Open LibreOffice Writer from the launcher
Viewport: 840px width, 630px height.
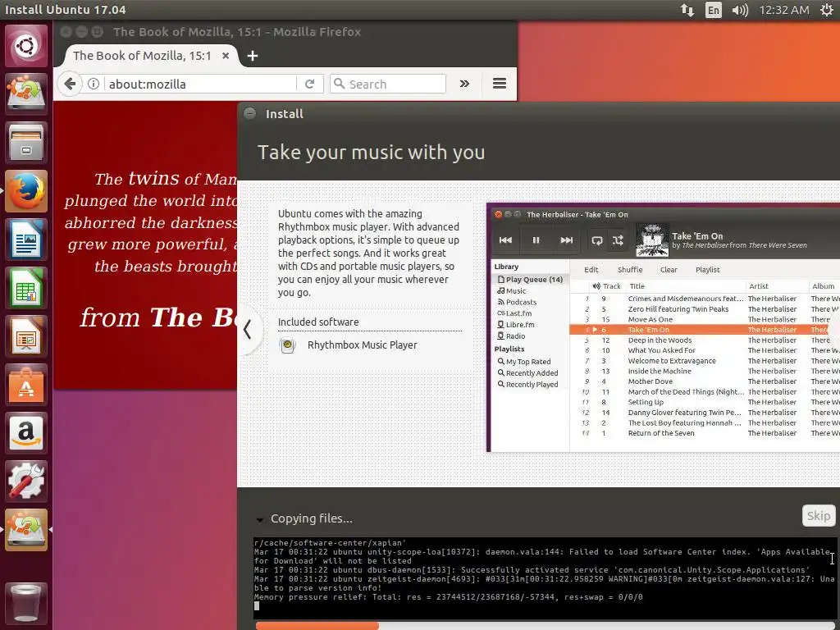(x=25, y=239)
